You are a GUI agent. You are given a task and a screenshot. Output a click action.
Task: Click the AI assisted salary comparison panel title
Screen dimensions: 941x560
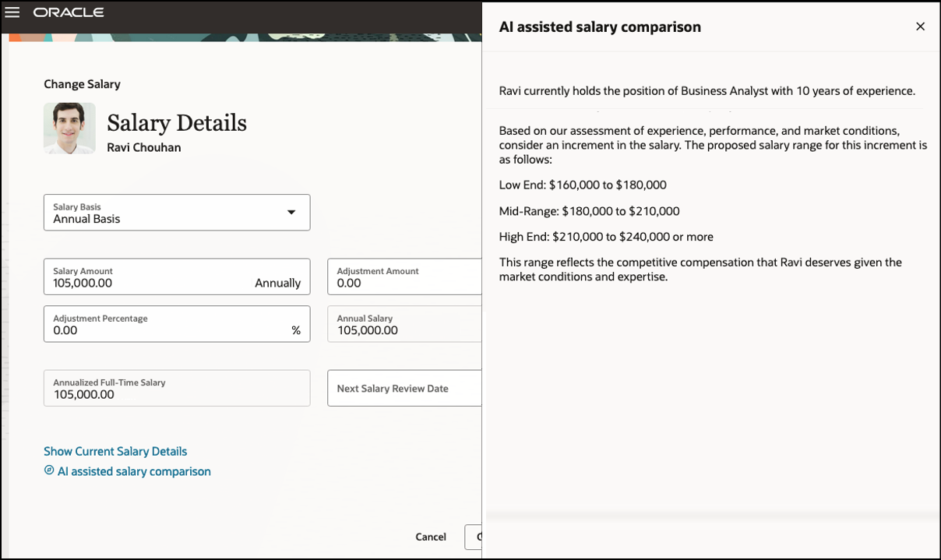click(600, 27)
